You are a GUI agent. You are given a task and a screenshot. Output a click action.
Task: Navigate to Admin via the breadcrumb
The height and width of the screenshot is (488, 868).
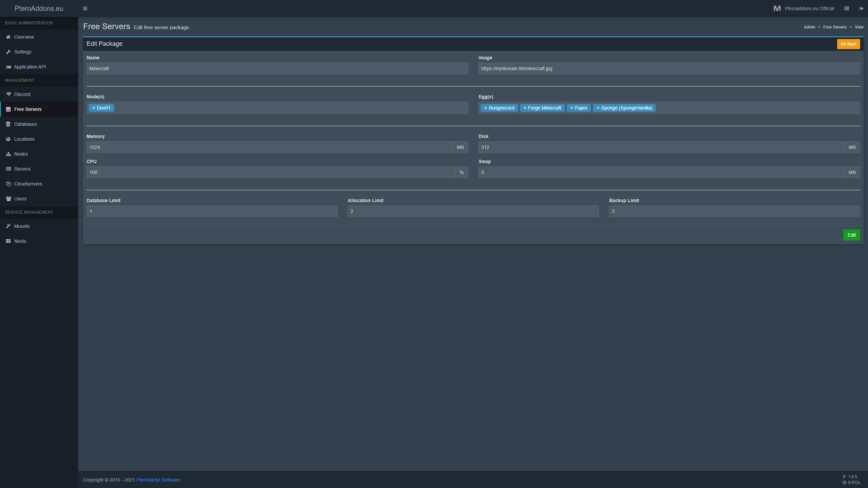(x=810, y=27)
